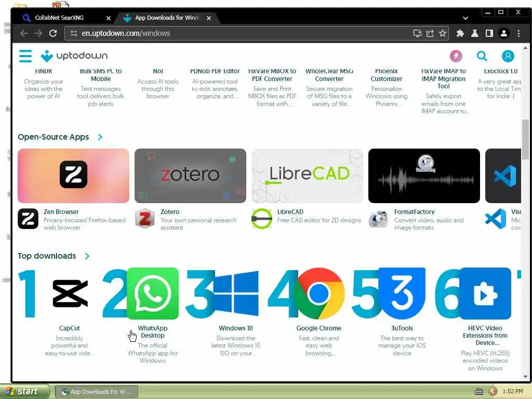The image size is (532, 399).
Task: Open the Open-Source Apps heading link
Action: [54, 137]
